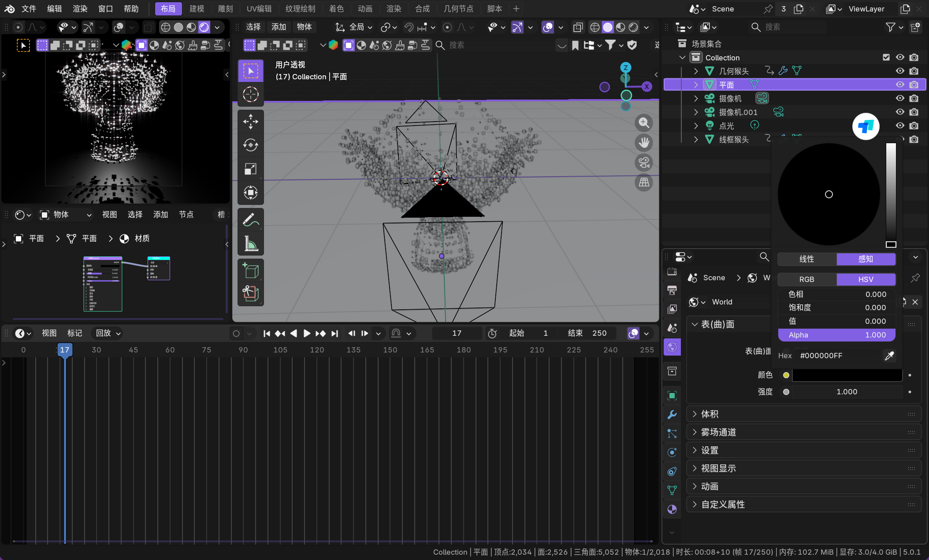This screenshot has width=929, height=560.
Task: Pick color with the Hex eyedropper icon
Action: (x=889, y=356)
